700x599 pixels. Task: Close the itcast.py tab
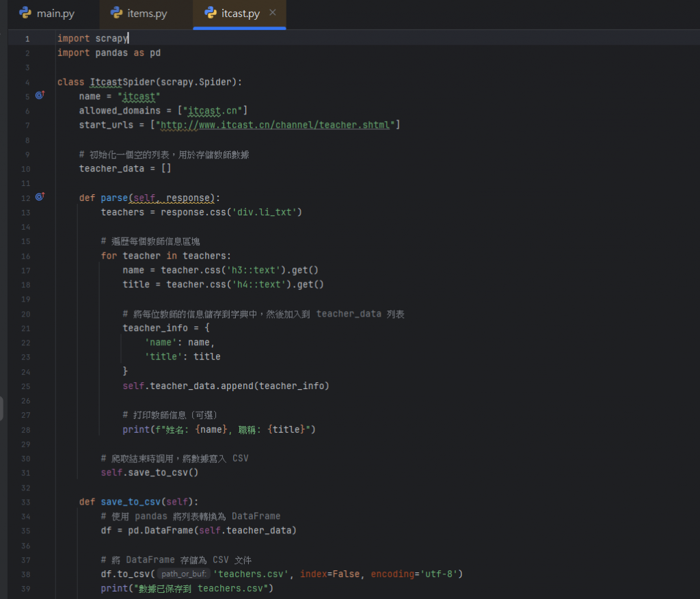[x=272, y=13]
